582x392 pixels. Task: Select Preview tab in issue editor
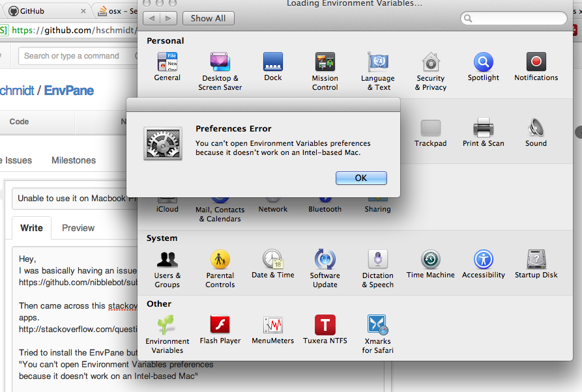click(x=78, y=228)
